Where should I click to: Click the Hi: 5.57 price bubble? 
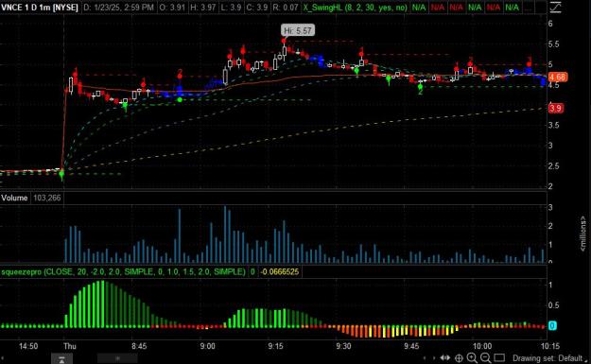[x=298, y=30]
